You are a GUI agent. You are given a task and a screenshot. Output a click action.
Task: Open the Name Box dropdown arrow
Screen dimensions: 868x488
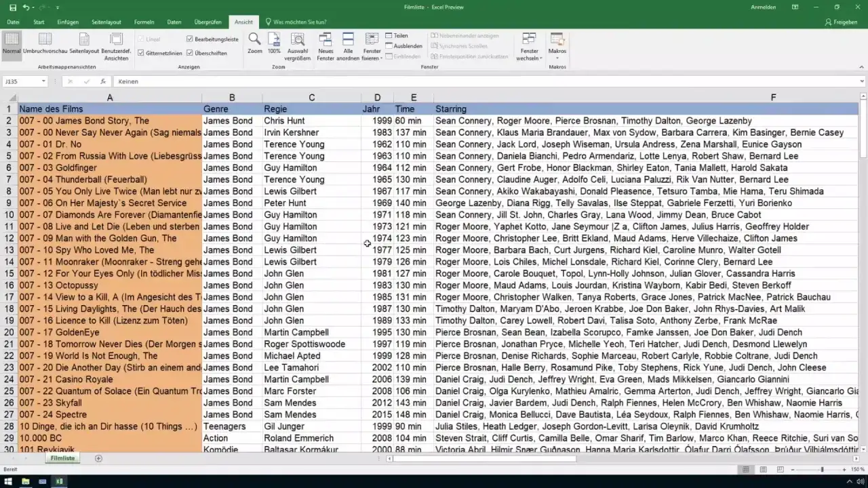tap(43, 81)
